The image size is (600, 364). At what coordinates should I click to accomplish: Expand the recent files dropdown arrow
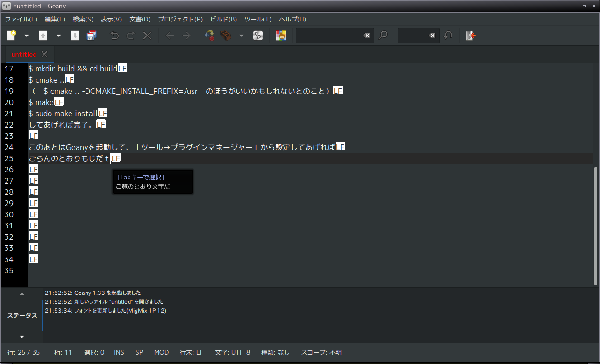tap(58, 36)
